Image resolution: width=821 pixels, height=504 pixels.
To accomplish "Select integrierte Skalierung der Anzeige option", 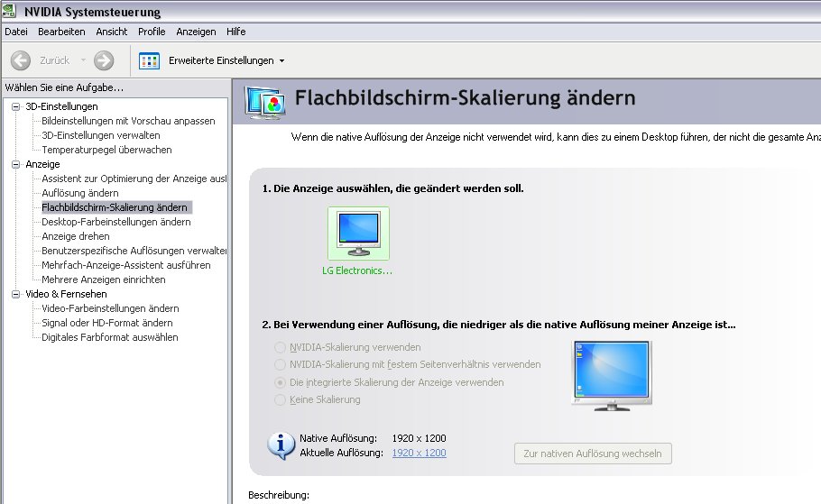I will (x=280, y=382).
